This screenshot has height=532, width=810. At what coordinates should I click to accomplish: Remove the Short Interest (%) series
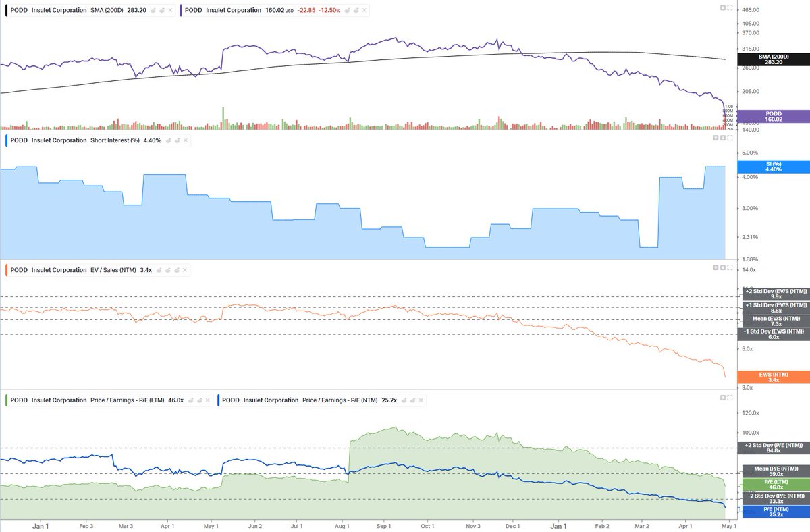pyautogui.click(x=186, y=140)
